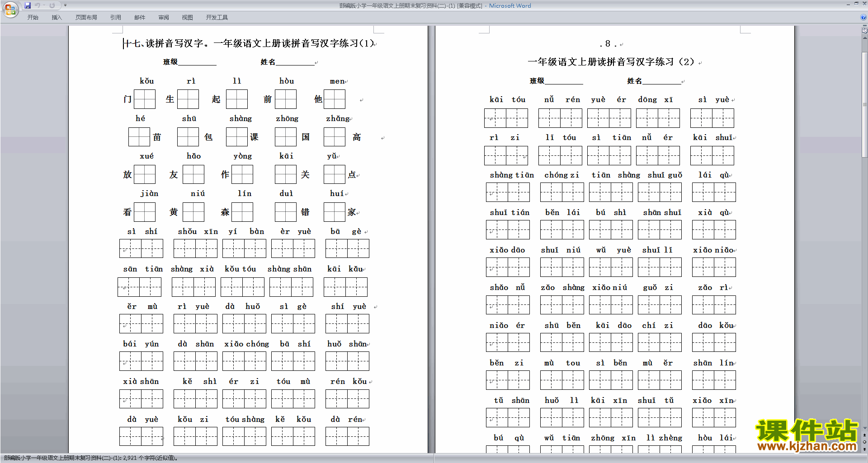Image resolution: width=868 pixels, height=463 pixels.
Task: Switch to the 页面布局 tab
Action: pos(86,18)
